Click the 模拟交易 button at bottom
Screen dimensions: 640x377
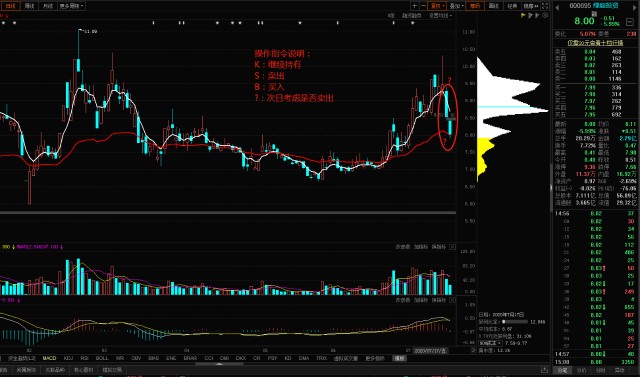[x=112, y=370]
